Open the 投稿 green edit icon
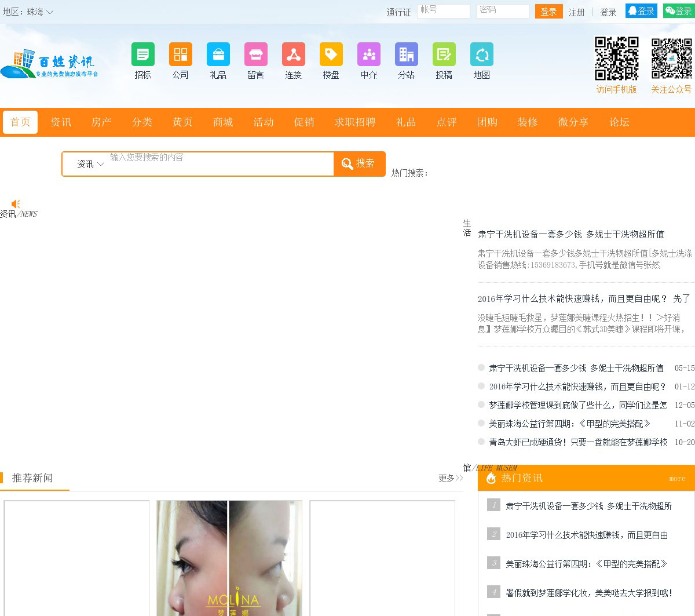The image size is (695, 616). pyautogui.click(x=444, y=54)
